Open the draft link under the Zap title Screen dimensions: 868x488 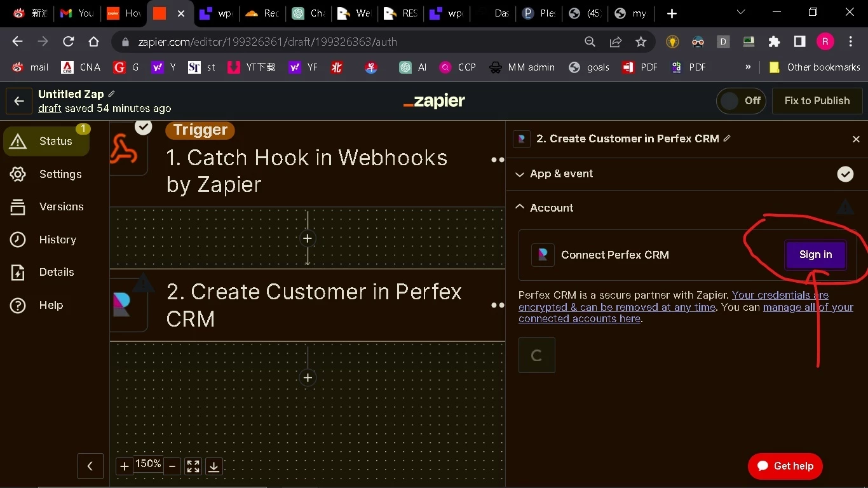(x=50, y=108)
